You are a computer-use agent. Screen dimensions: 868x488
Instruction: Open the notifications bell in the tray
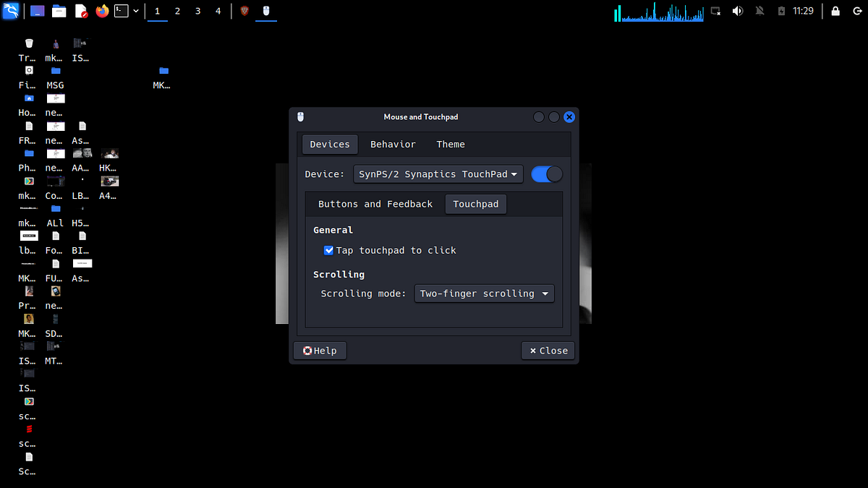click(760, 11)
